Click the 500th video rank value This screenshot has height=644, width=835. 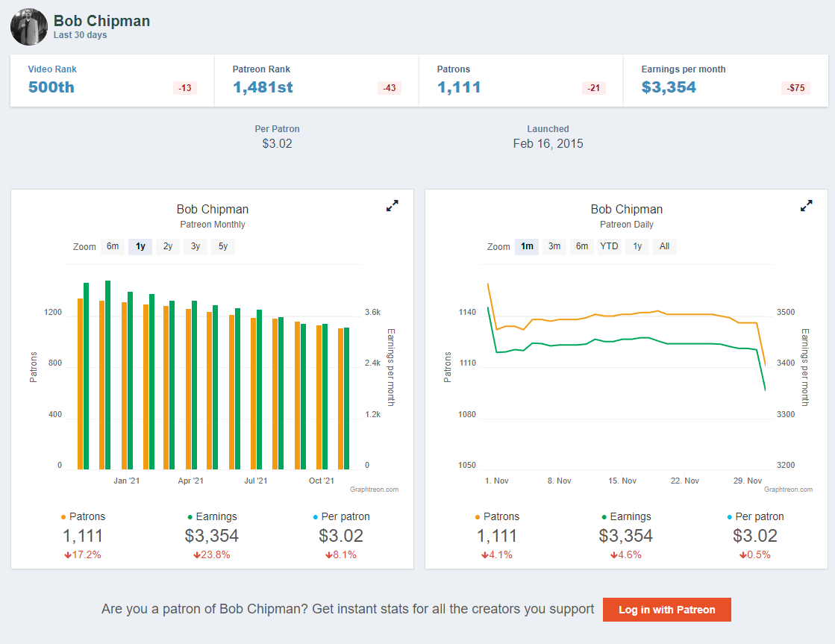click(x=51, y=87)
